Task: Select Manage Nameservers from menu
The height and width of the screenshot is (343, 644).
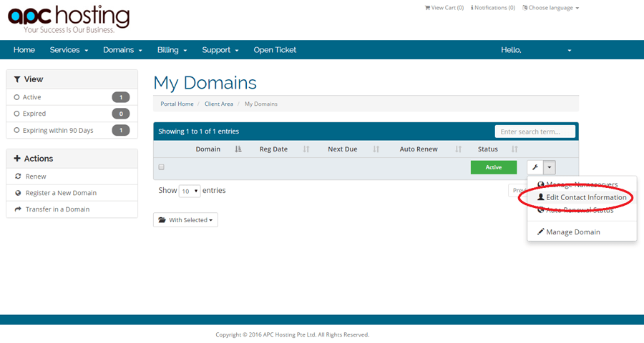Action: coord(582,184)
